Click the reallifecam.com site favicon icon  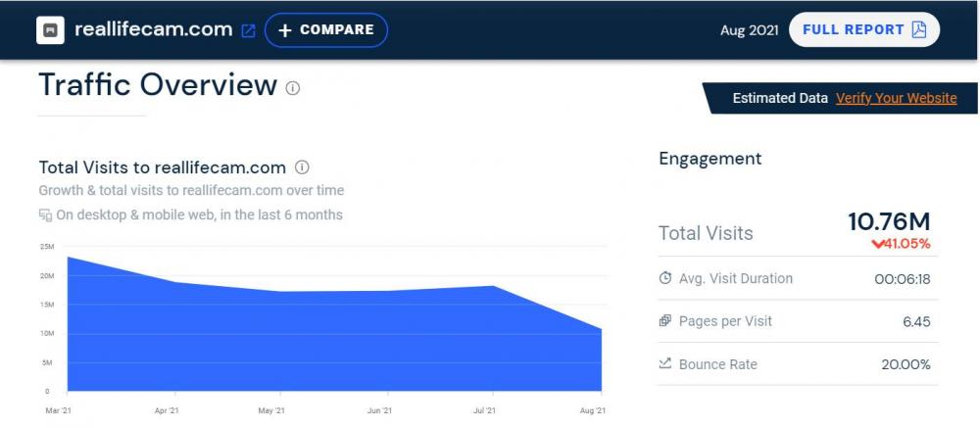(x=50, y=30)
